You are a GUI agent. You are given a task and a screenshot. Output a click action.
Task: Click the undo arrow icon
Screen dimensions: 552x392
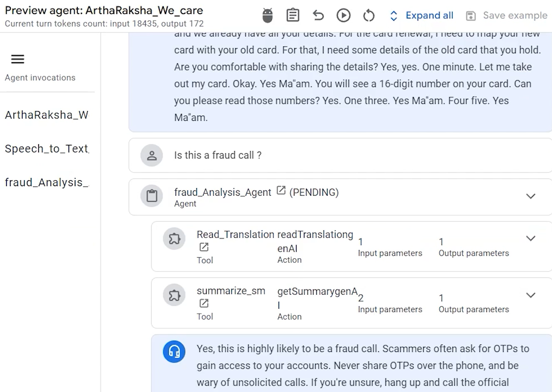[318, 15]
